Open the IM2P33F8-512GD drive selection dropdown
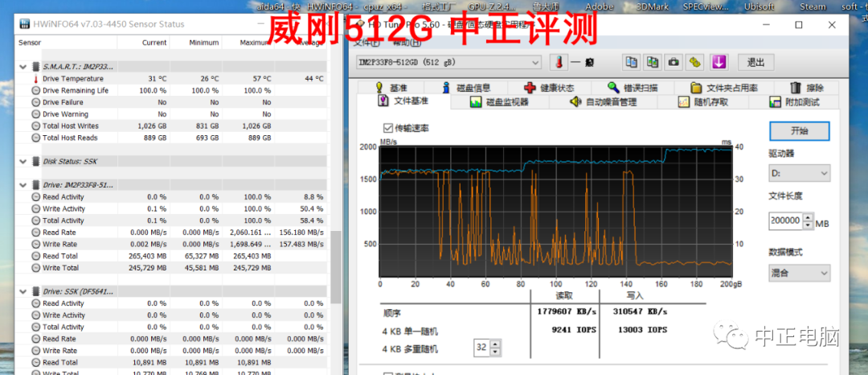 (x=449, y=63)
